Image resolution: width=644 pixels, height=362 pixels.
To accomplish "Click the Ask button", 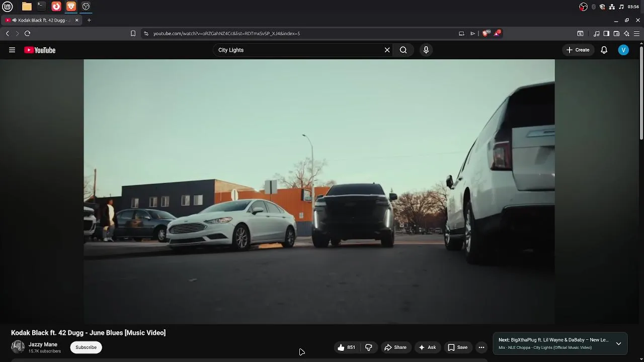I will 427,347.
